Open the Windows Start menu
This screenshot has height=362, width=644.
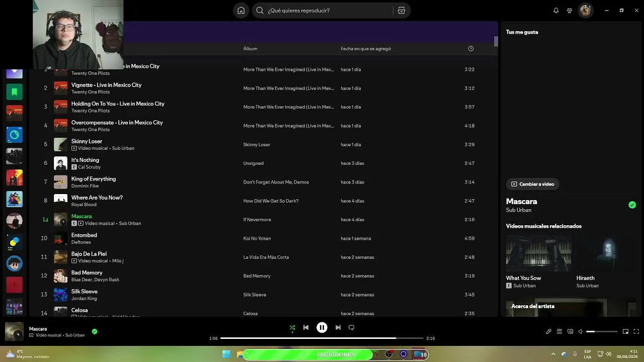pyautogui.click(x=226, y=354)
